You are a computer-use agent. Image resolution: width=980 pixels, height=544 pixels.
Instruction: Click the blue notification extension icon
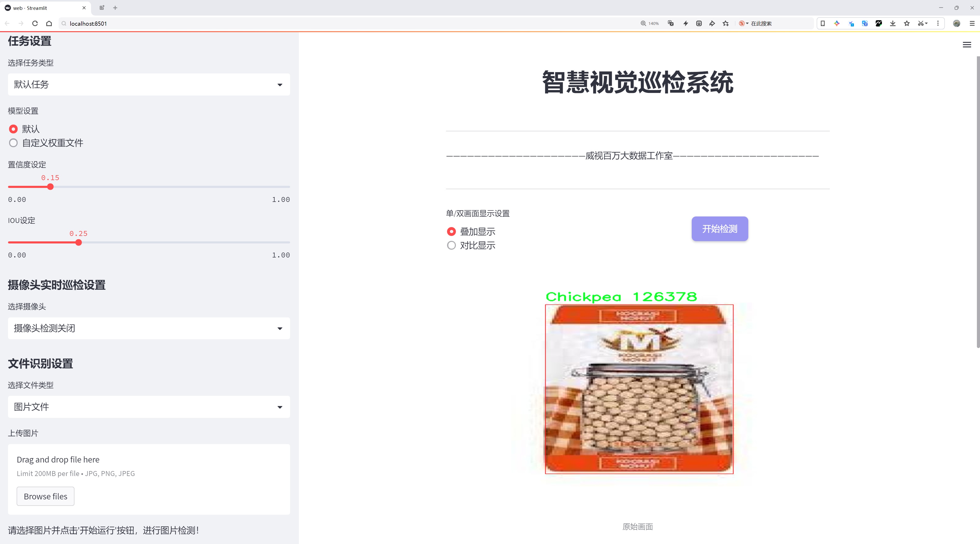[x=851, y=24]
